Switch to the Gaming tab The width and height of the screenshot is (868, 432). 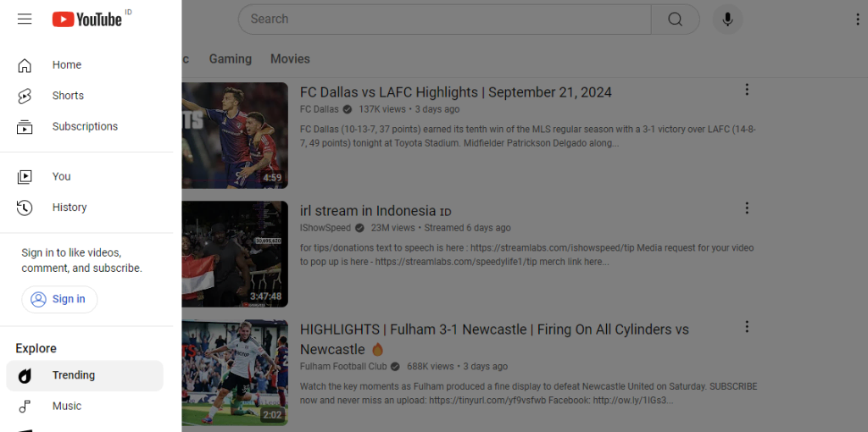(231, 59)
